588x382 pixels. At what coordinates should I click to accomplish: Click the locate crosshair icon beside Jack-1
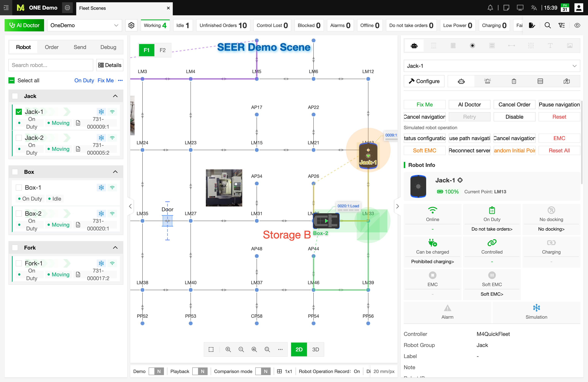(460, 180)
